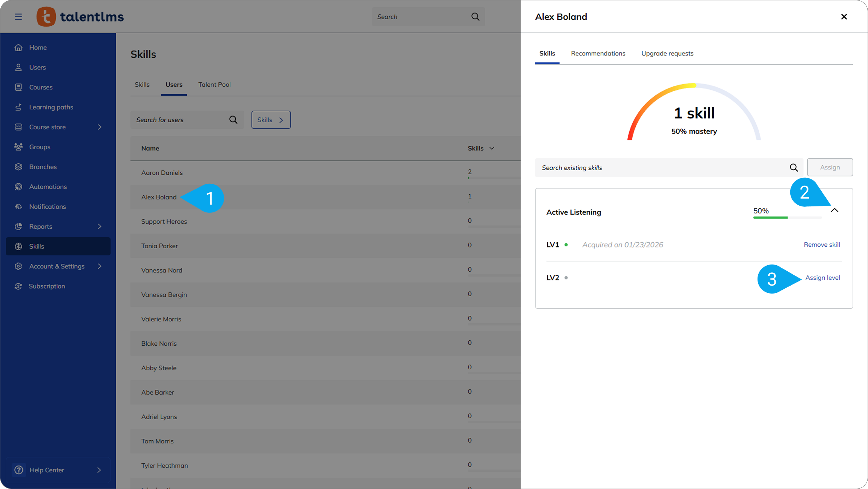Collapse the Active Listening skill card
Viewport: 868px width, 489px height.
coord(834,211)
